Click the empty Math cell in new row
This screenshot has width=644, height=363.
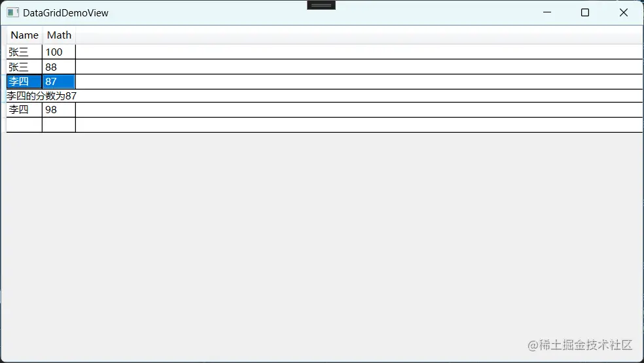[x=59, y=125]
